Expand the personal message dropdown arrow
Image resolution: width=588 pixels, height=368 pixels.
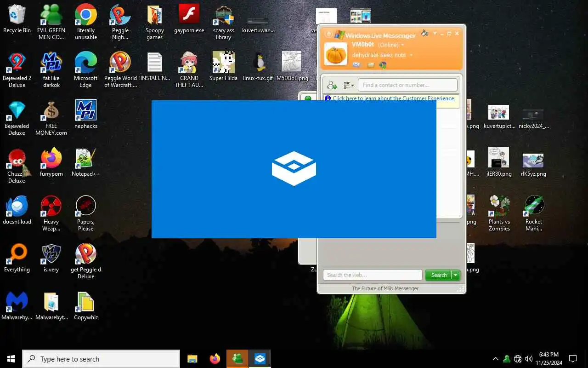coord(411,55)
